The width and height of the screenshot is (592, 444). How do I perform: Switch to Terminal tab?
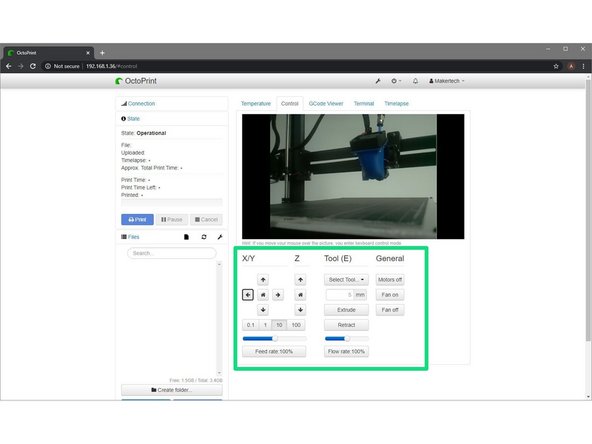tap(364, 103)
